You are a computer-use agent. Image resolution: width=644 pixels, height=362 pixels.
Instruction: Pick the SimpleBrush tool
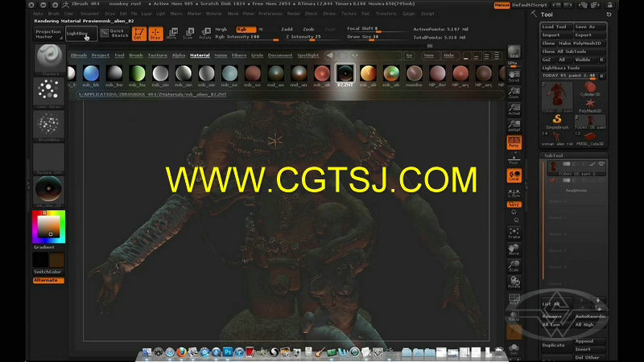click(x=557, y=121)
